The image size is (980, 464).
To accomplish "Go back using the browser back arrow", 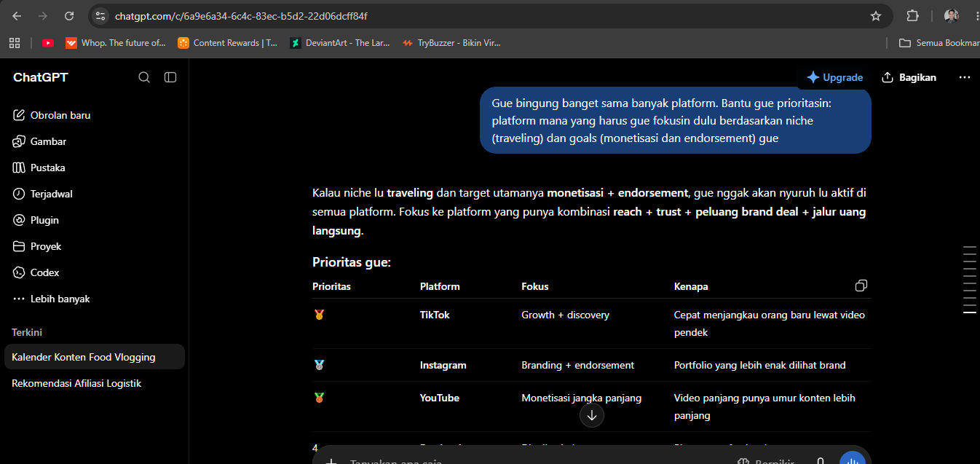I will (17, 16).
